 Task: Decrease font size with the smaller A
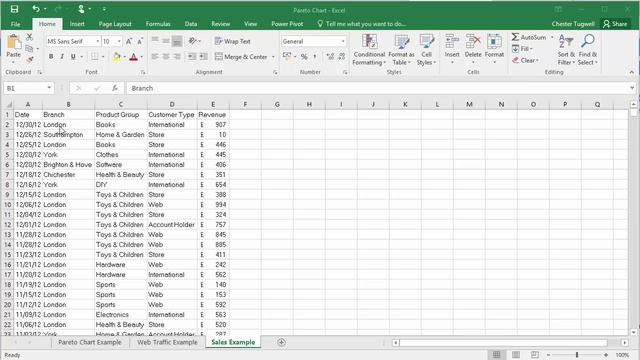[x=140, y=41]
